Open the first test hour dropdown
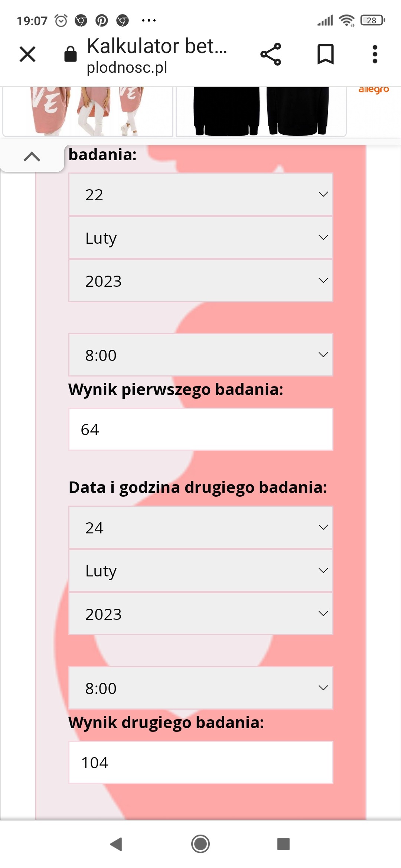This screenshot has width=401, height=868. click(200, 355)
